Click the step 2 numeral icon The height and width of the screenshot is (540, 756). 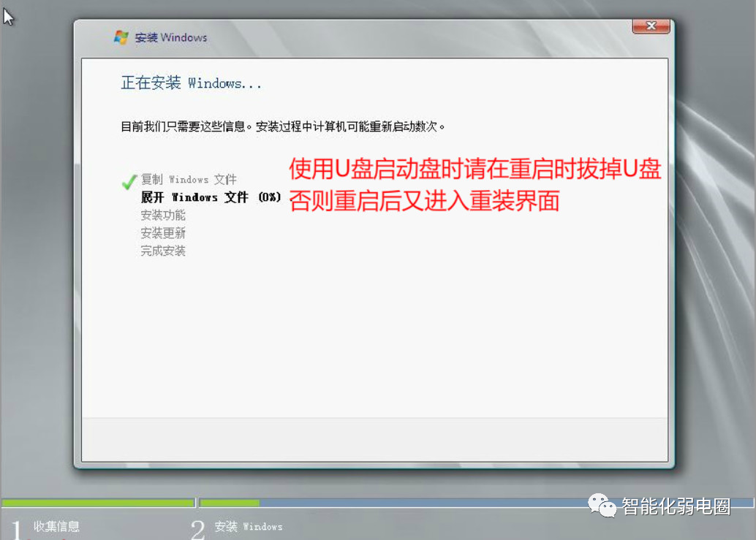[197, 528]
